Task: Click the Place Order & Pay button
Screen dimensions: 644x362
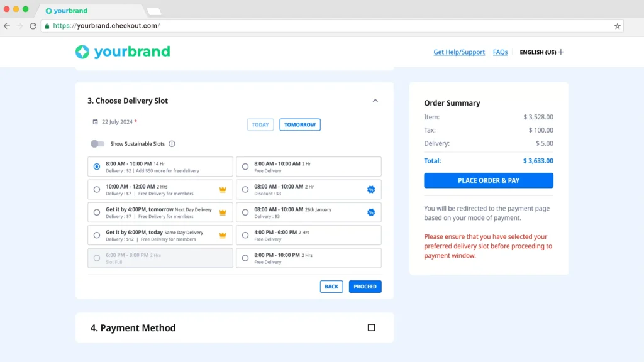Action: pyautogui.click(x=489, y=180)
